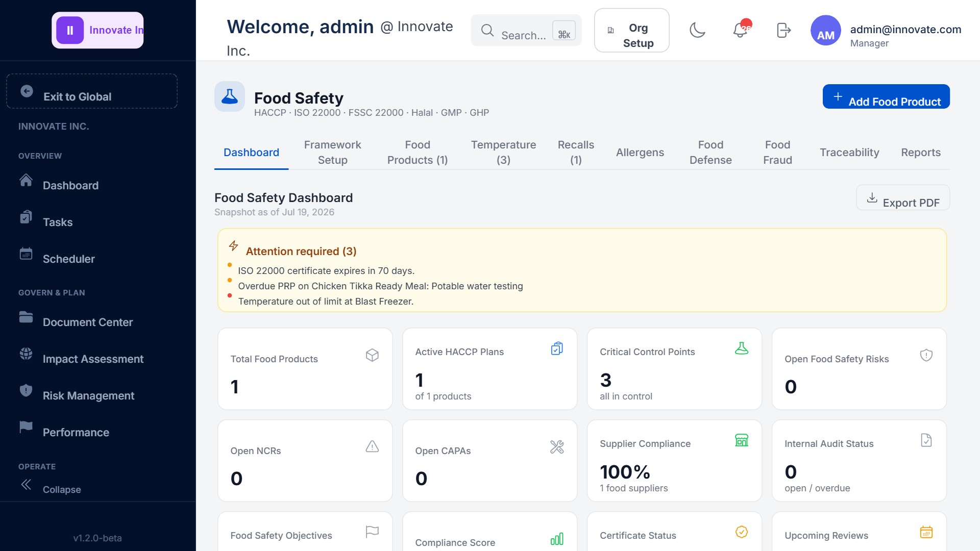Click the Open CAPAs tools icon

pos(557,447)
